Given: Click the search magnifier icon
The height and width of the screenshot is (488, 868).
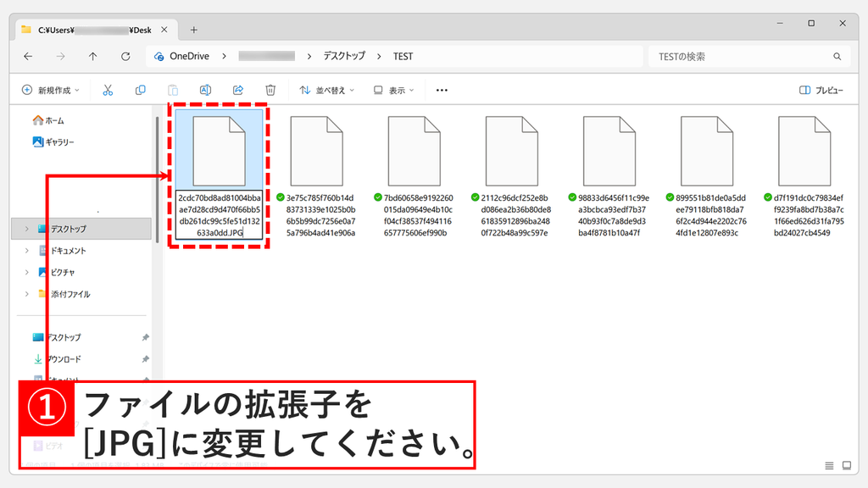Looking at the screenshot, I should (837, 57).
